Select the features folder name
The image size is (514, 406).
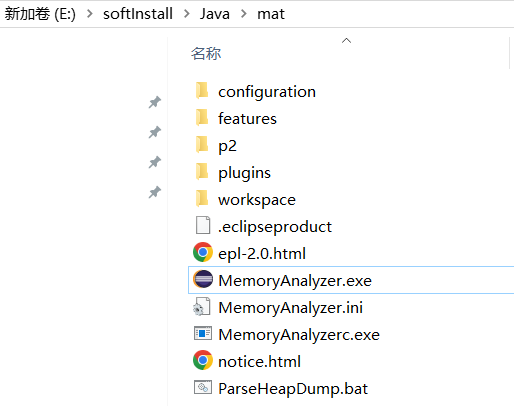(x=247, y=119)
